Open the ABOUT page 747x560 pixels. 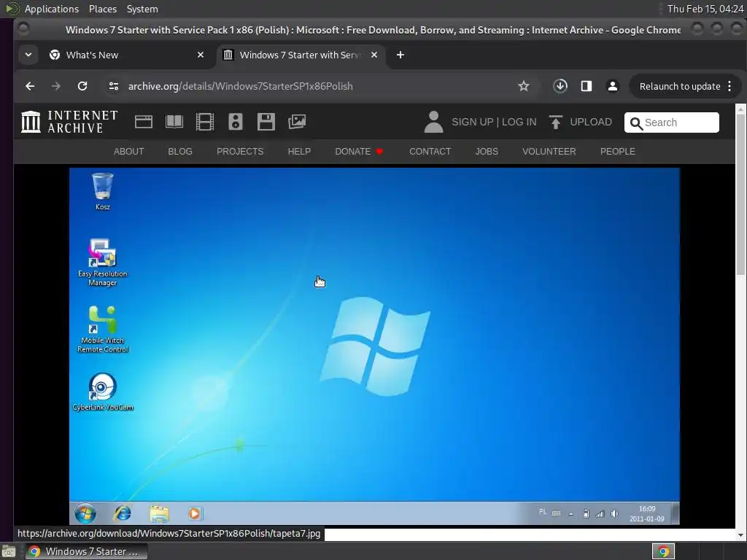click(128, 152)
